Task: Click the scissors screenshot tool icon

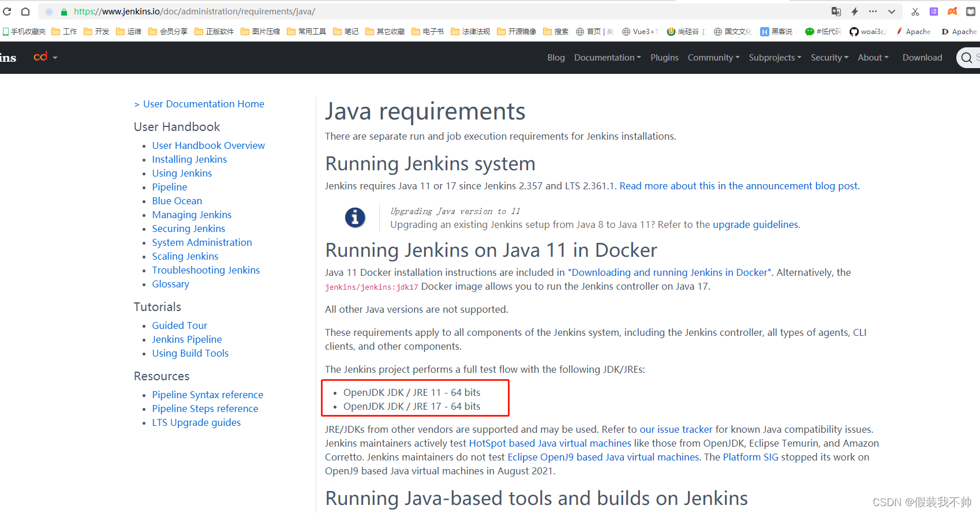Action: click(x=915, y=12)
